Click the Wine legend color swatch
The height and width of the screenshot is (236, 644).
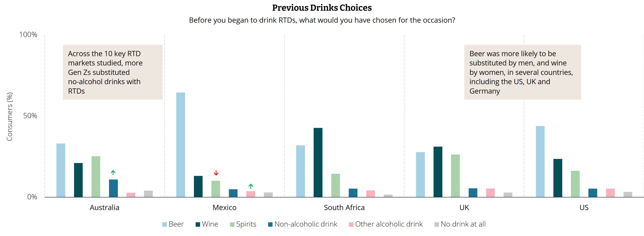point(198,224)
